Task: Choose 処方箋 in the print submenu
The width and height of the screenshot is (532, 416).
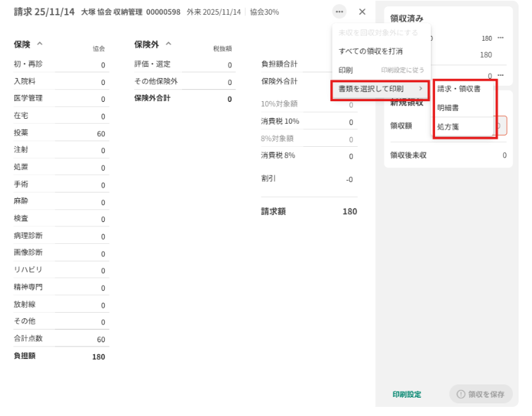Action: coord(464,127)
